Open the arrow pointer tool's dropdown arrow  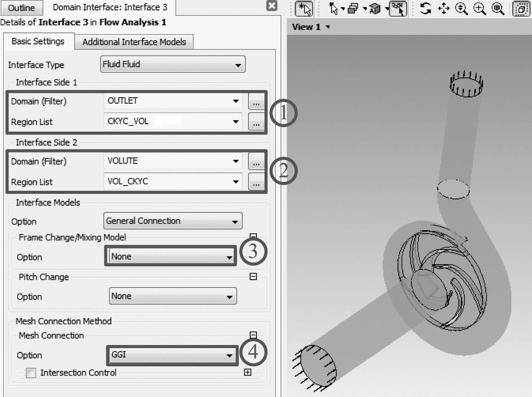click(343, 9)
